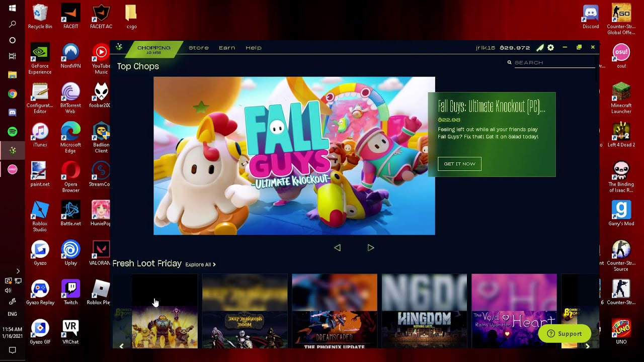Expand hidden tray icons chevron
The image size is (644, 362).
(18, 271)
